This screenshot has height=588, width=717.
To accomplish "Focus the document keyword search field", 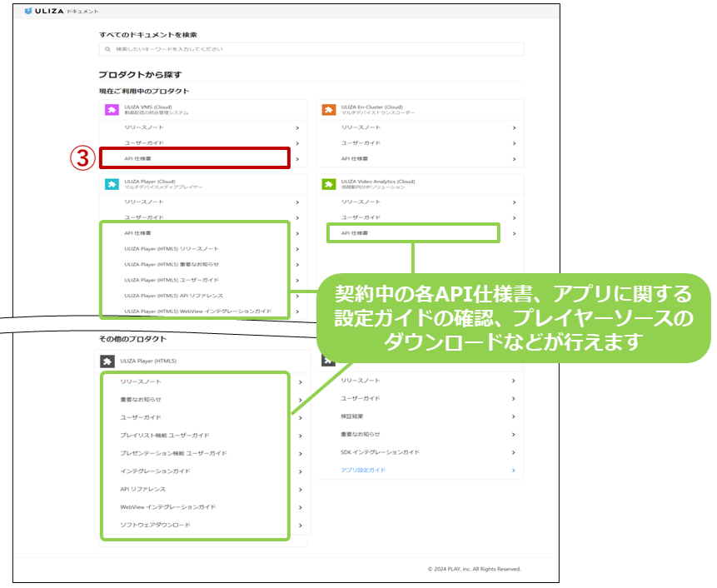I will click(x=311, y=49).
